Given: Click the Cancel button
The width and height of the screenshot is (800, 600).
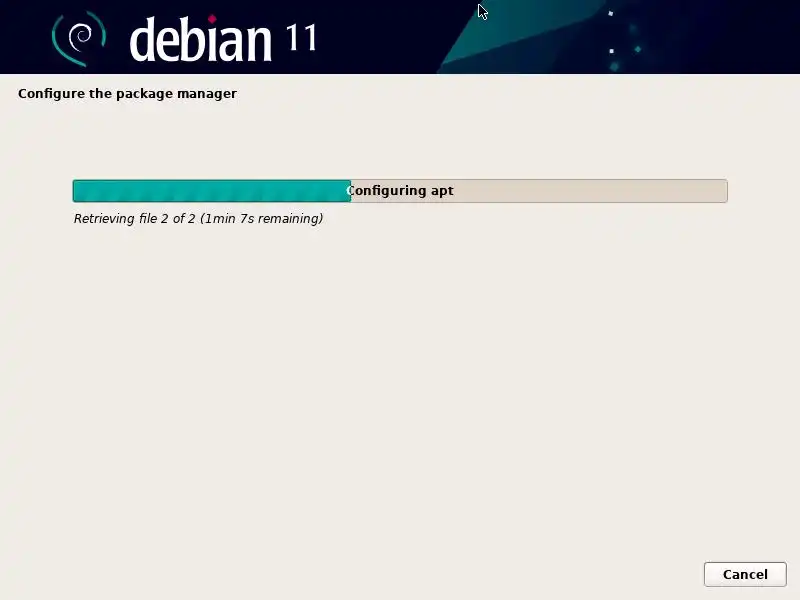Looking at the screenshot, I should [745, 574].
